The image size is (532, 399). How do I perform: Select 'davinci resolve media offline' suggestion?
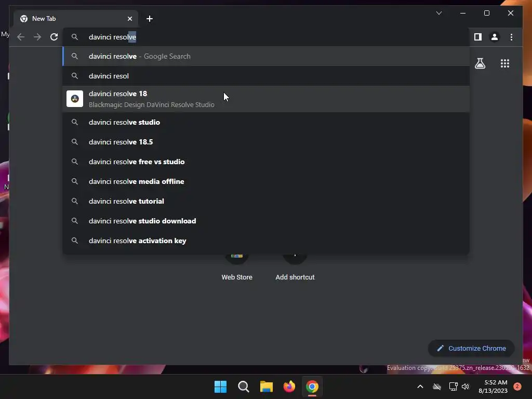click(x=267, y=181)
